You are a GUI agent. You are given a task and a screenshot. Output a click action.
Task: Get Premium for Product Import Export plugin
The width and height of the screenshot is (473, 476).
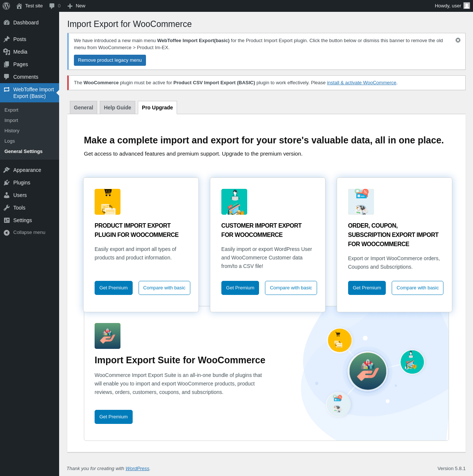(113, 288)
